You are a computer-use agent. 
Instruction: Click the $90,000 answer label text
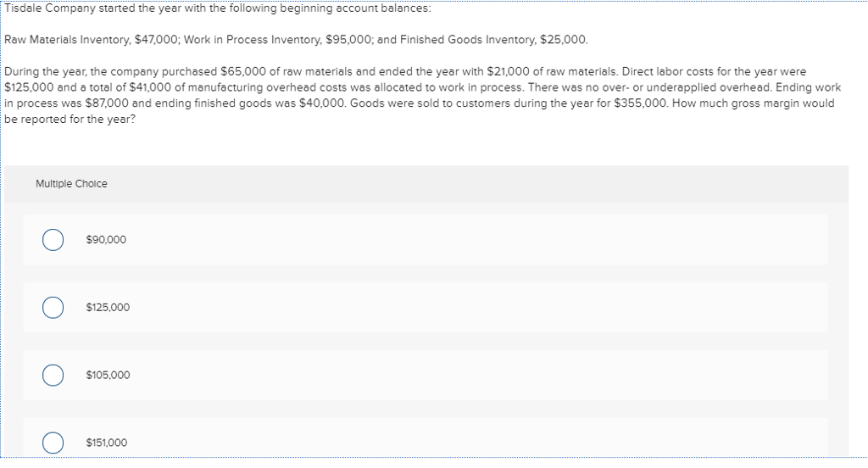tap(106, 240)
